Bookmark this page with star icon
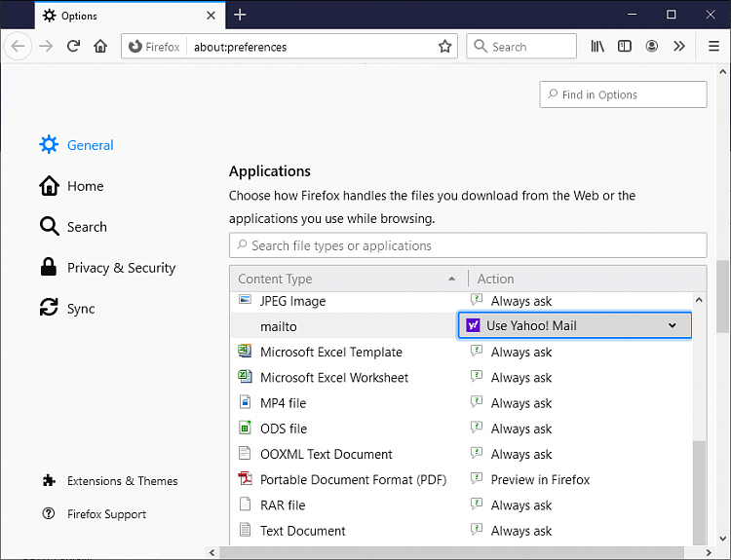This screenshot has height=560, width=731. click(445, 46)
